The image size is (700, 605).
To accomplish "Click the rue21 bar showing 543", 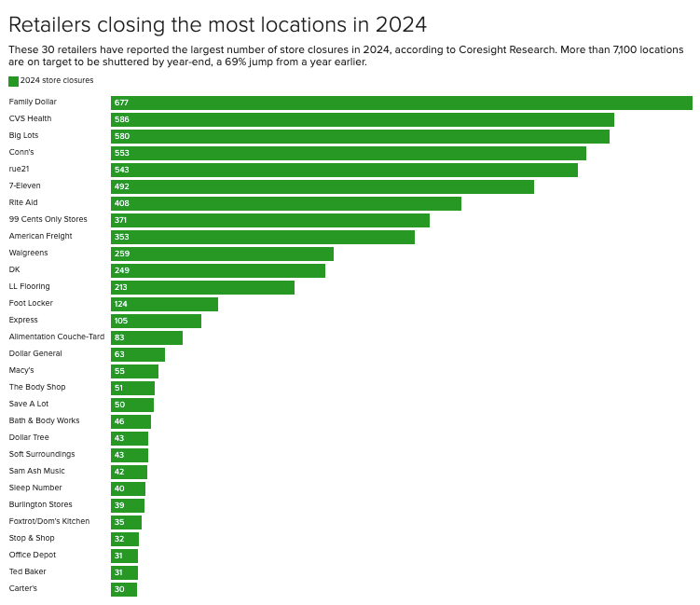I will click(344, 170).
